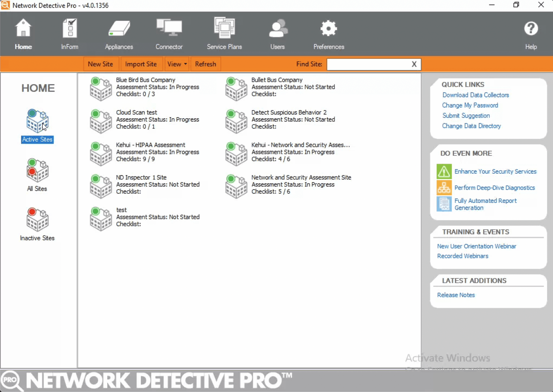
Task: Open the Home screen
Action: point(23,34)
